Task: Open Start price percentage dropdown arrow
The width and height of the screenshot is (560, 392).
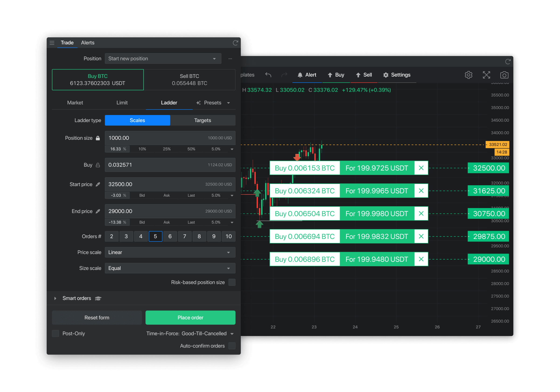Action: [x=232, y=196]
